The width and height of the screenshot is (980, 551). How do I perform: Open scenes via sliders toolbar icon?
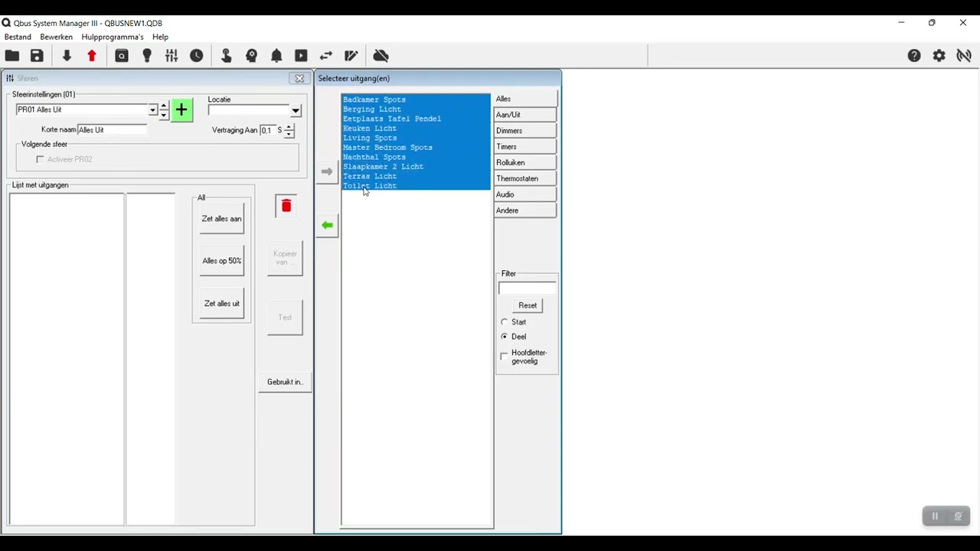click(171, 56)
